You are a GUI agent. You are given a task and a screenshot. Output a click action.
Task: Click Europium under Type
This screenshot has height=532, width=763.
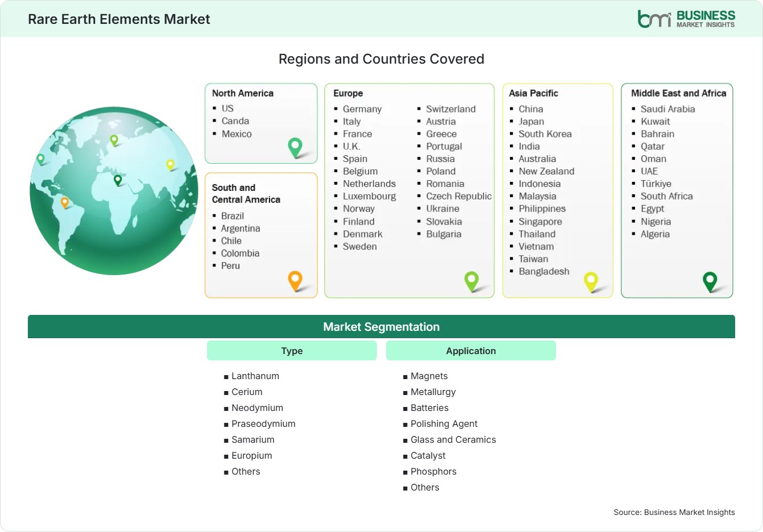(x=252, y=456)
